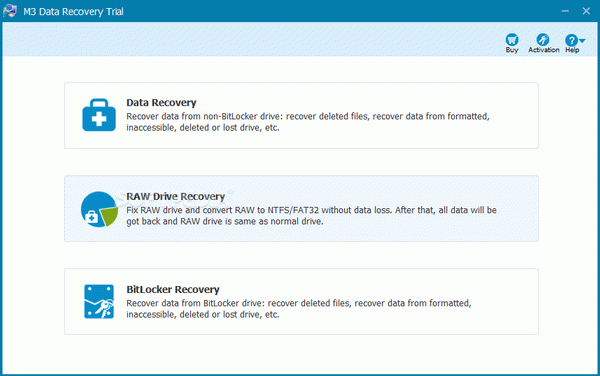
Task: Click the Recover data from BitLocker drive text
Action: point(299,309)
